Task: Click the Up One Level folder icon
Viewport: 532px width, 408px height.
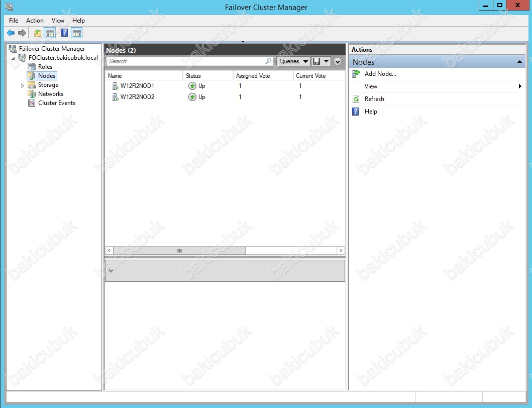Action: tap(37, 33)
